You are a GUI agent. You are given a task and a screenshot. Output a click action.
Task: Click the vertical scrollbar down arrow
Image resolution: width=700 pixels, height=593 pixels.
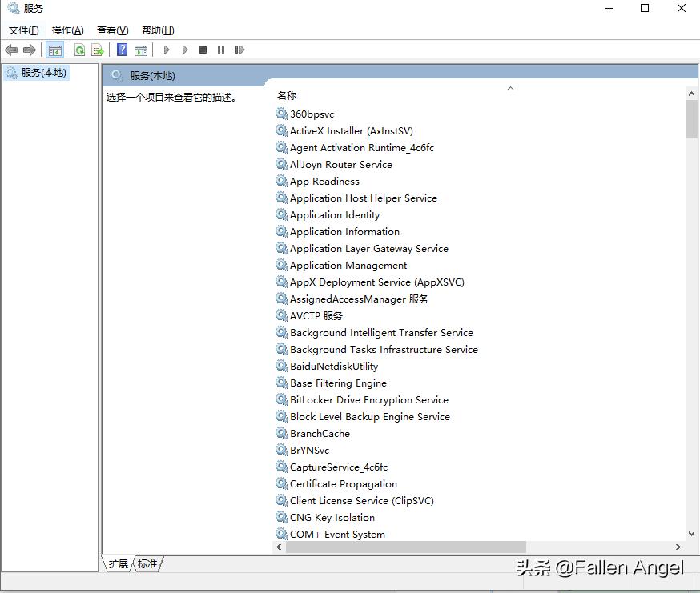(x=691, y=534)
